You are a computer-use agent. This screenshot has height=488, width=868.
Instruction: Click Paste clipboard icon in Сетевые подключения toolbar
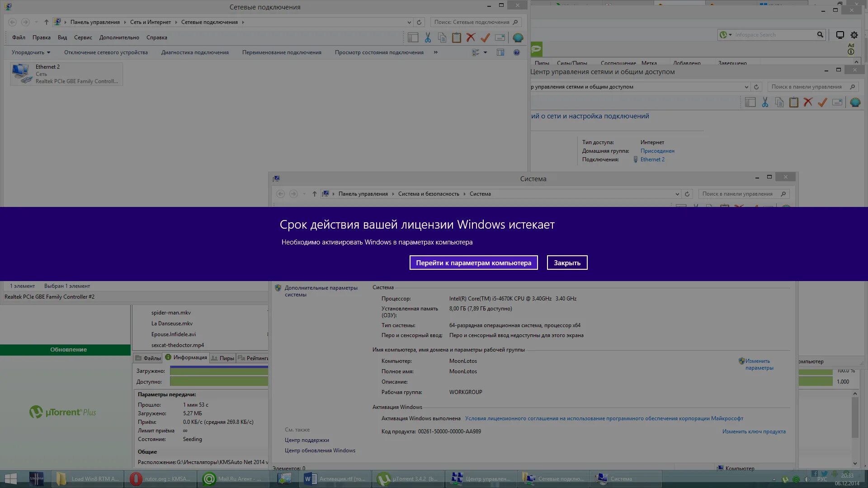click(457, 38)
